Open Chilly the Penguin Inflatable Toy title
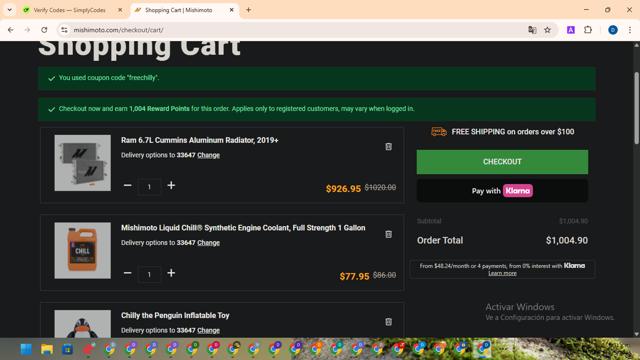This screenshot has width=640, height=360. pos(175,316)
